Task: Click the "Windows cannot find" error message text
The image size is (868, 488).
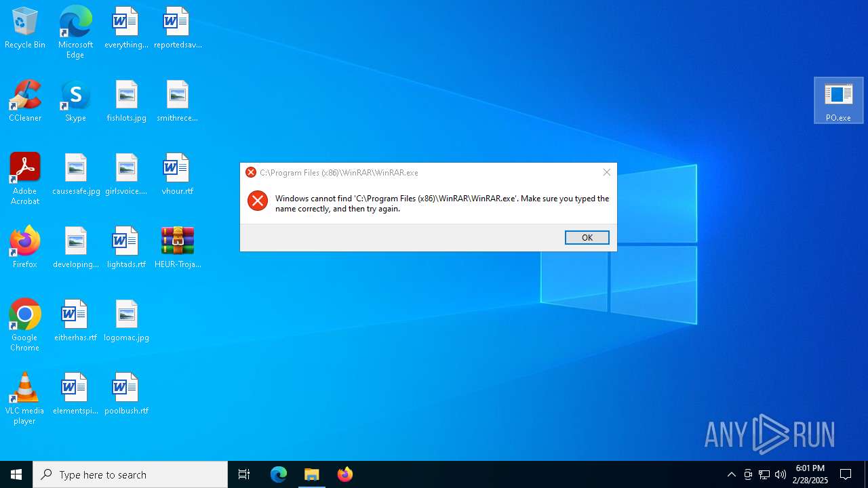Action: (x=442, y=203)
